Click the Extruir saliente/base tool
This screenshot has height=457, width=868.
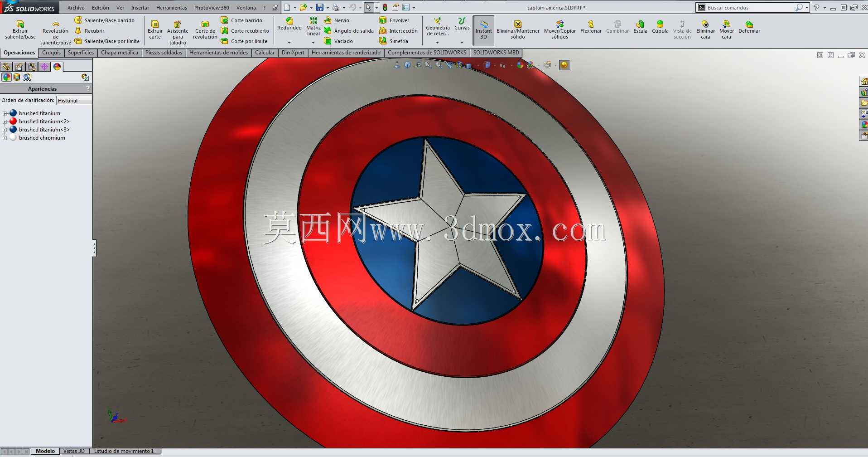20,30
